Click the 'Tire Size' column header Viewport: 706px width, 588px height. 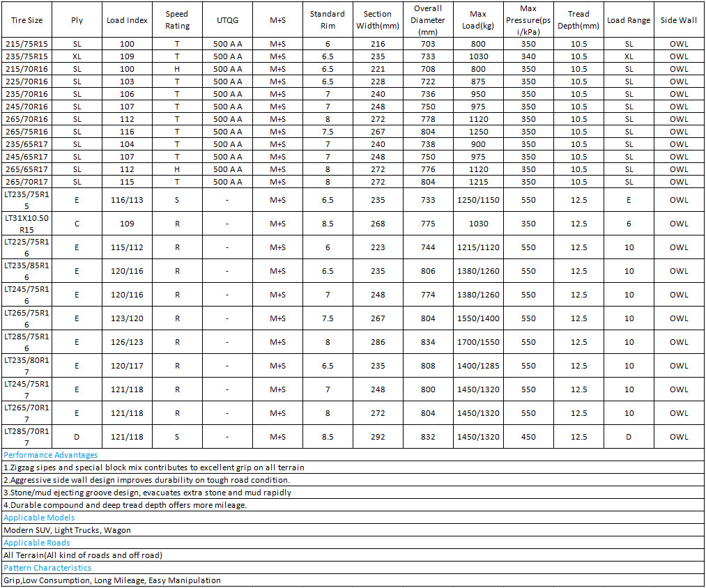27,20
